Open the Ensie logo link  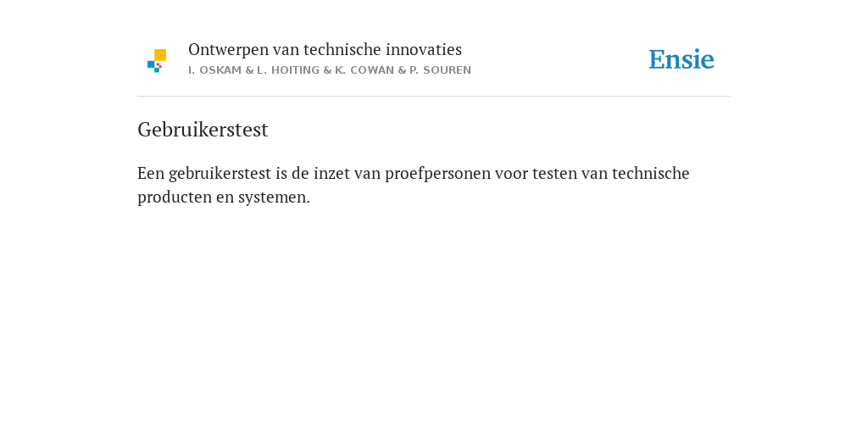point(682,59)
